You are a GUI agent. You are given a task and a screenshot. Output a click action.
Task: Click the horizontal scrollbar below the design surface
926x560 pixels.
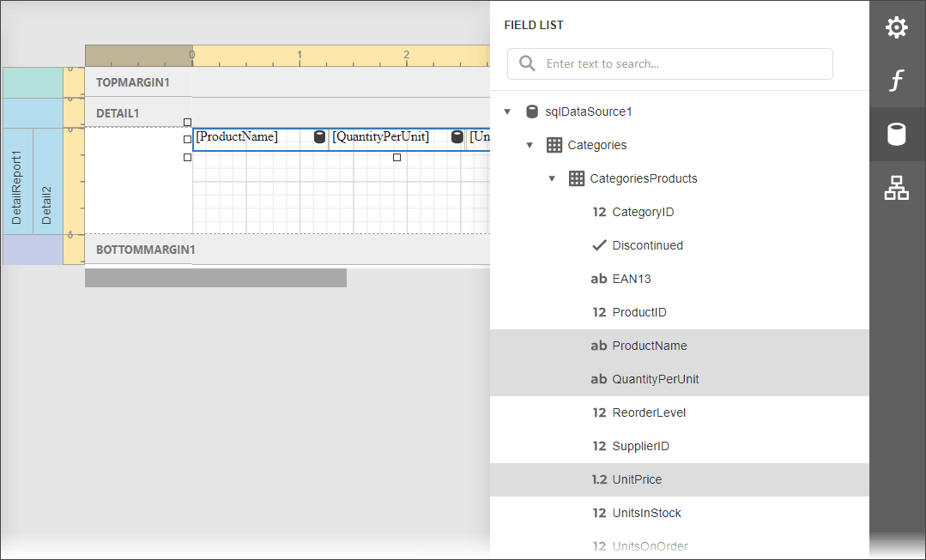pos(215,277)
